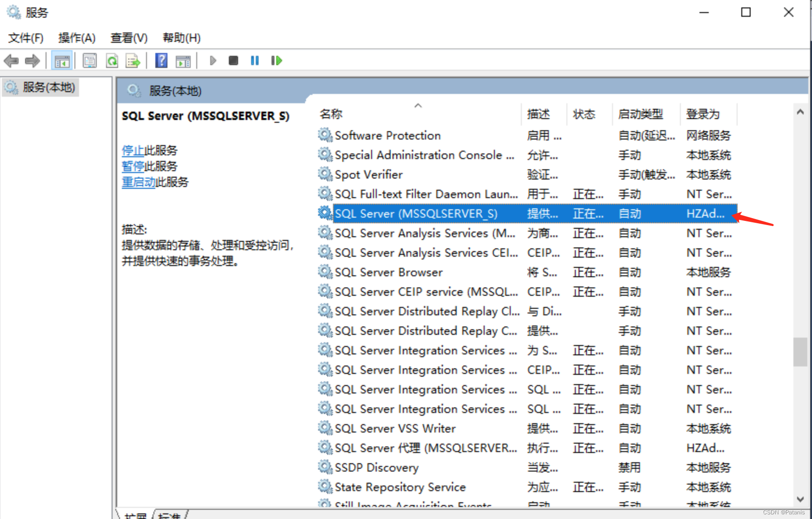
Task: Toggle the show/hide console tree icon
Action: pos(62,60)
